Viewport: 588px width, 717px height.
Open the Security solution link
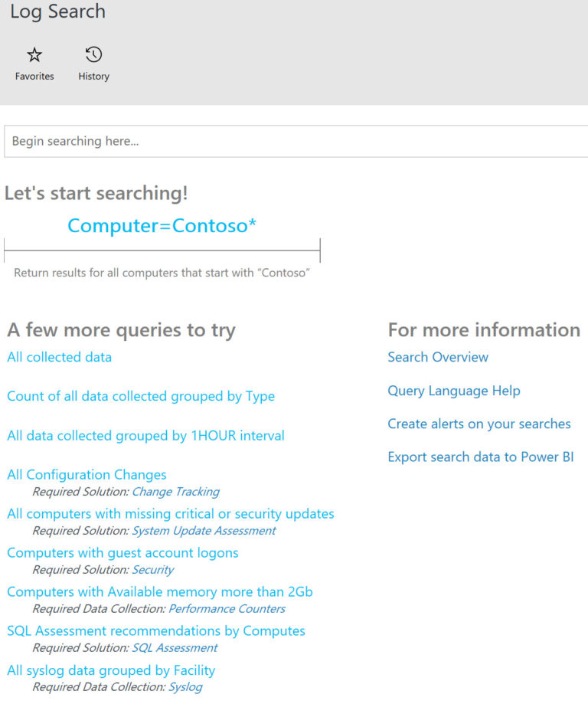click(152, 570)
